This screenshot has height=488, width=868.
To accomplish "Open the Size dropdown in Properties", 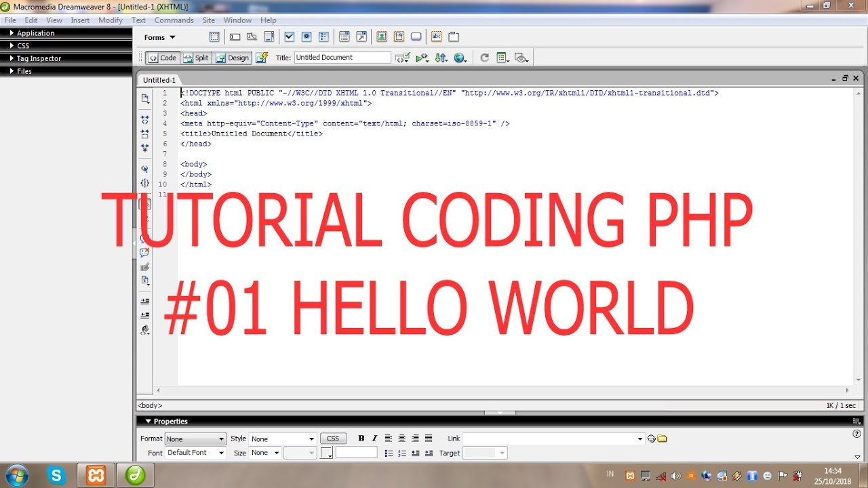I will (x=265, y=453).
